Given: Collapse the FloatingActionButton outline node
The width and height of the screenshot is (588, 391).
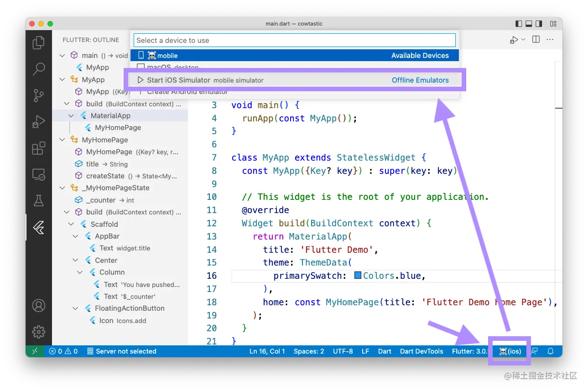Looking at the screenshot, I should pyautogui.click(x=76, y=308).
